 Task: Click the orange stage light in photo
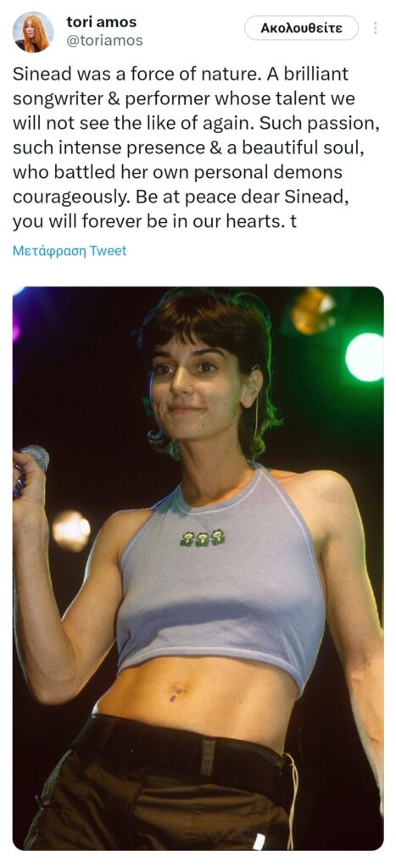[313, 310]
